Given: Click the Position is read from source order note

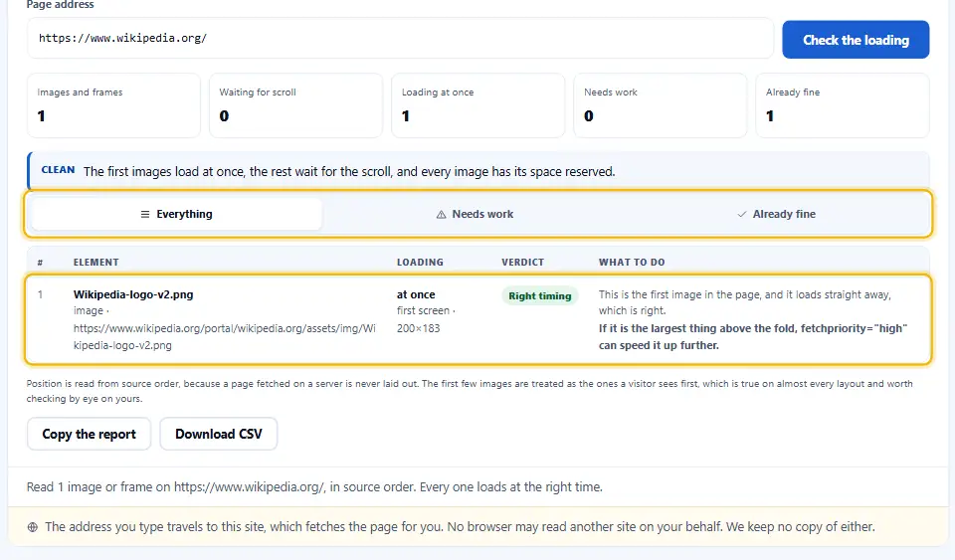Looking at the screenshot, I should coord(470,391).
